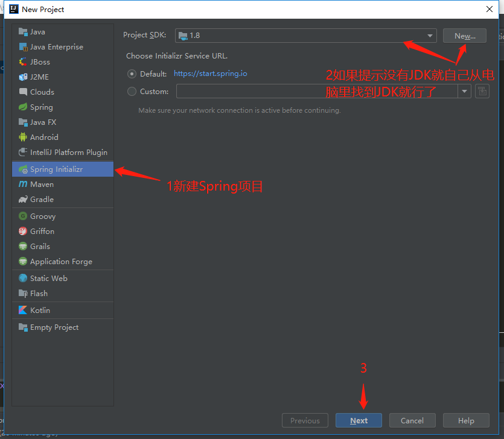The width and height of the screenshot is (504, 439).
Task: Choose Java in the project type list
Action: (37, 32)
